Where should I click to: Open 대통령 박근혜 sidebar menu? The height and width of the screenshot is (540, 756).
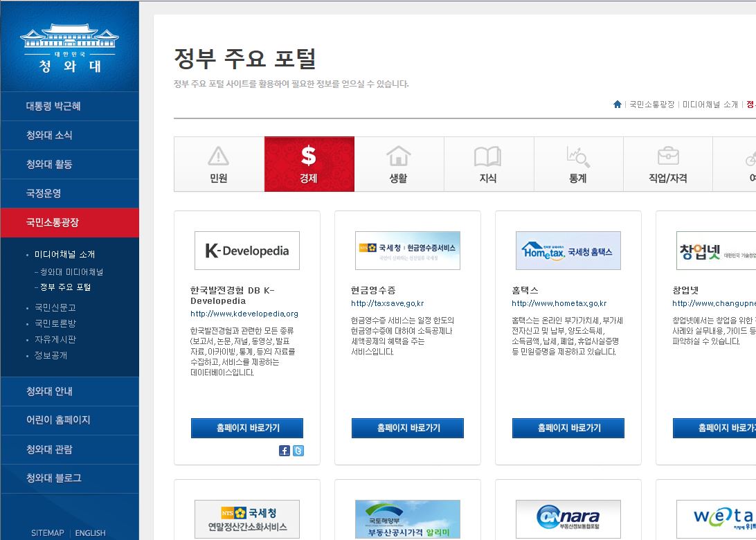[54, 106]
